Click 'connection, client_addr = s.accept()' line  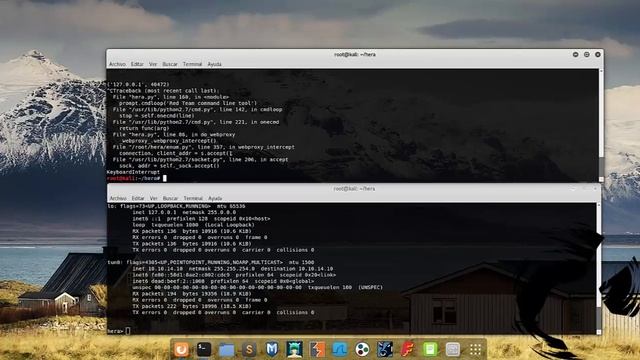[176, 153]
